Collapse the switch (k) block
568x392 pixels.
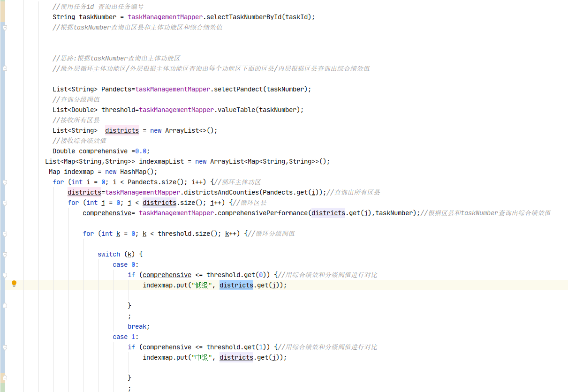pyautogui.click(x=5, y=254)
